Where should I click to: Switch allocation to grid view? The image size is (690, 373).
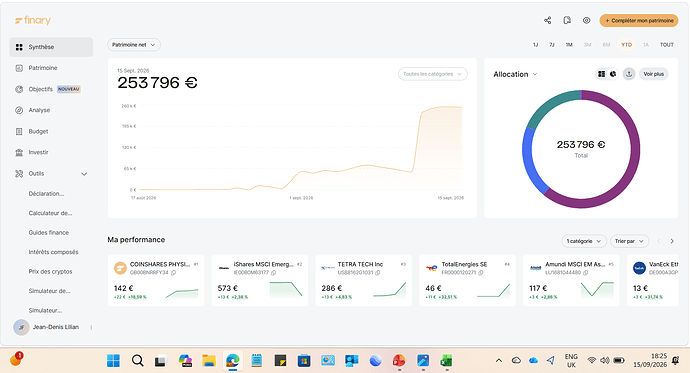601,74
